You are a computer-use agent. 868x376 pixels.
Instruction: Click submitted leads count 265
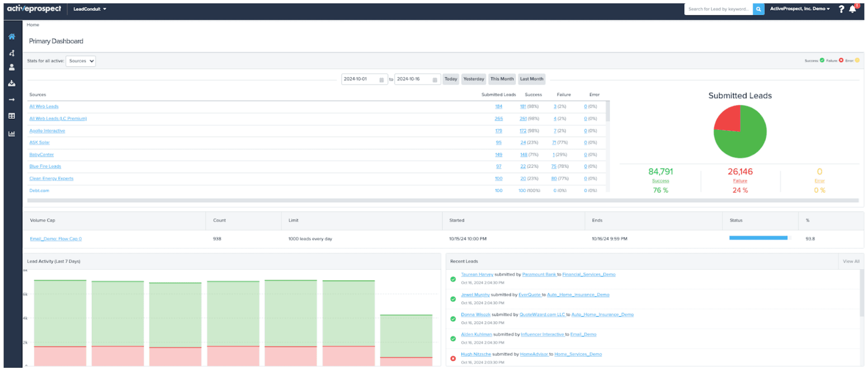click(499, 119)
